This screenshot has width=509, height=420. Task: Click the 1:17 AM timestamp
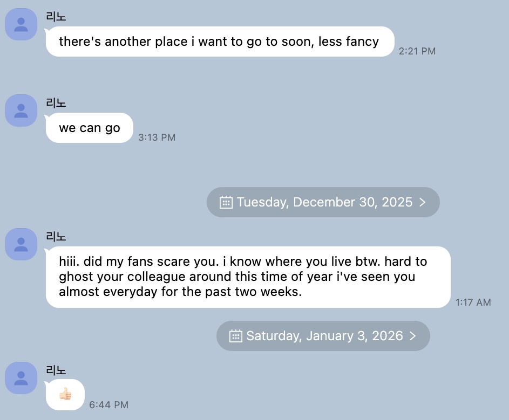473,302
